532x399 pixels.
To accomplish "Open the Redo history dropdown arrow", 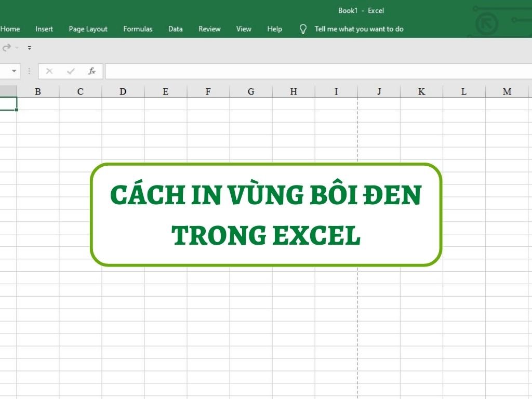I will click(17, 48).
